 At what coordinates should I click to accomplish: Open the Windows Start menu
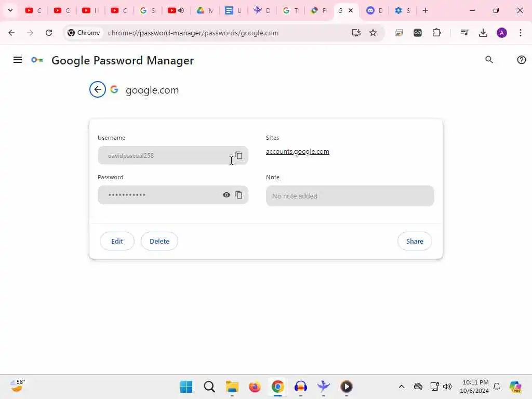tap(187, 387)
